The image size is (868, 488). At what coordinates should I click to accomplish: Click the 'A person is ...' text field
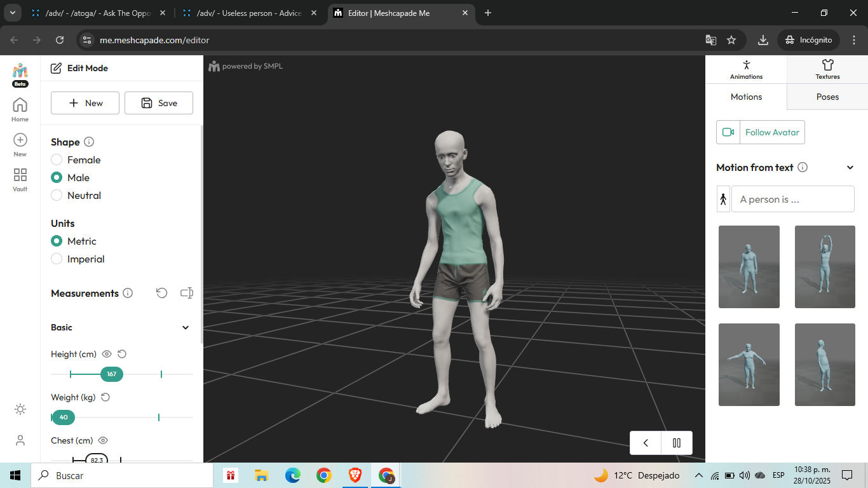793,199
